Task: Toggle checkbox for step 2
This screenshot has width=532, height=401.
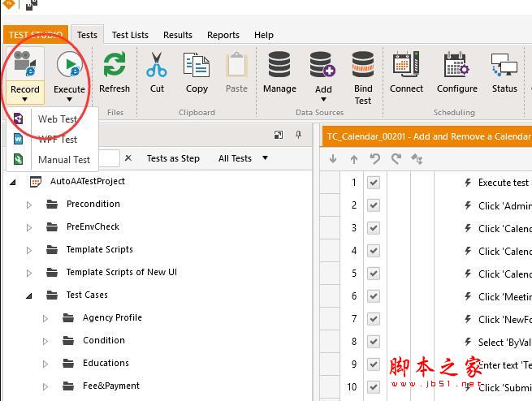Action: (x=374, y=205)
